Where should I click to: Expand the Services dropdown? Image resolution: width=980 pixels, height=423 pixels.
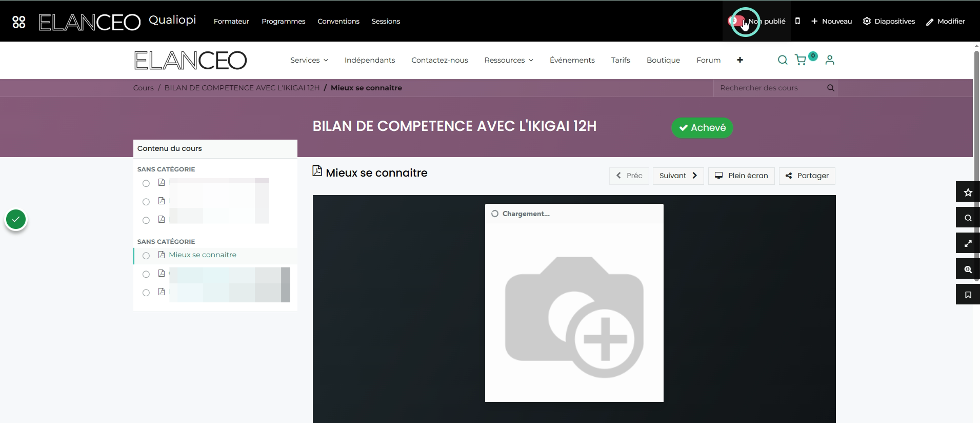(309, 60)
